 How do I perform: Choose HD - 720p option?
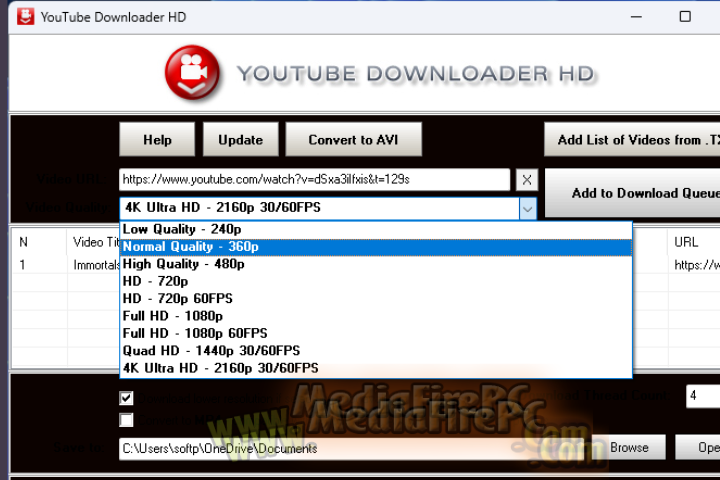(x=376, y=281)
